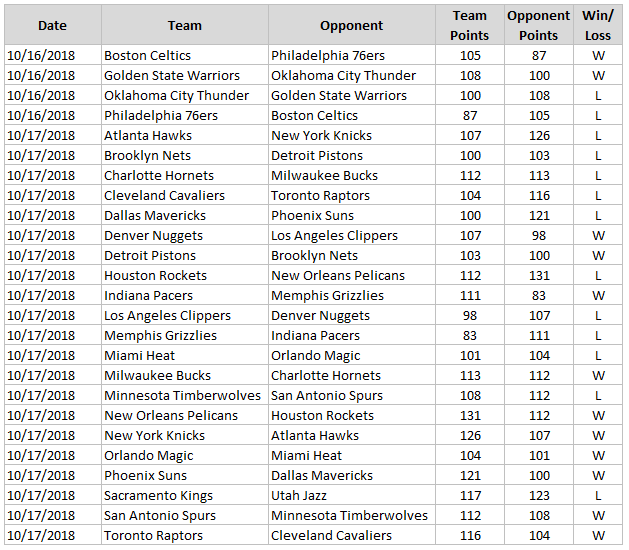Click the 83 in Opponent Points column
The image size is (629, 550).
point(539,295)
